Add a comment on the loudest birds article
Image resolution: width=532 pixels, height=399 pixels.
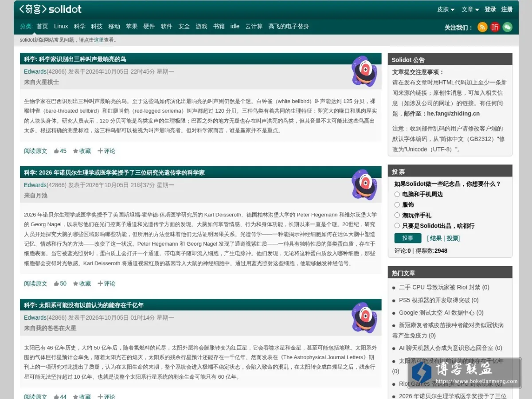[x=106, y=151]
